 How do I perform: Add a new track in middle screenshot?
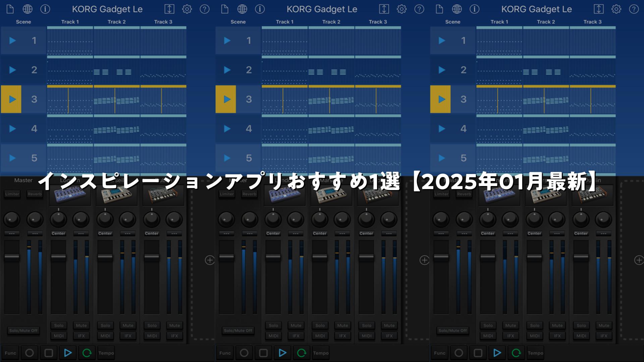[x=424, y=260]
